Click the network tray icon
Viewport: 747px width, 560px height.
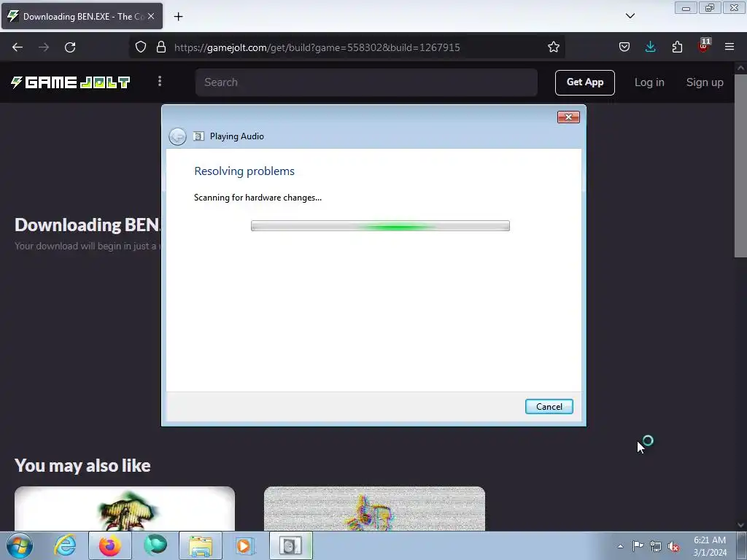click(656, 546)
